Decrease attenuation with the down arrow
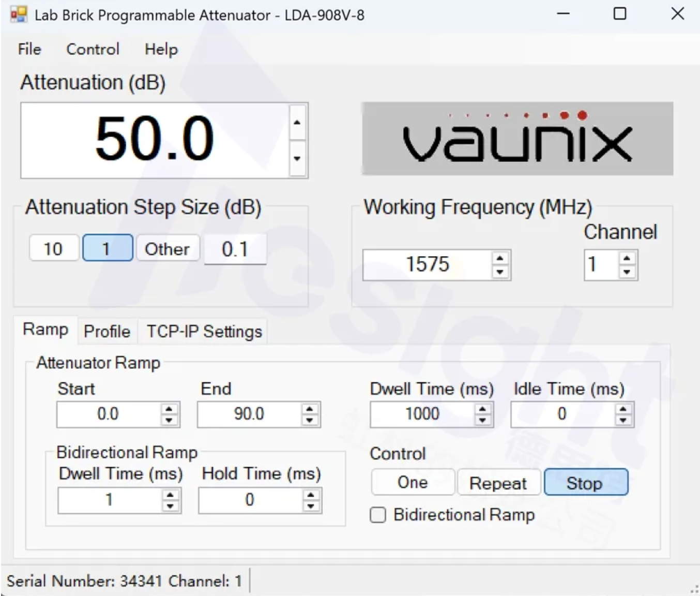 coord(297,158)
